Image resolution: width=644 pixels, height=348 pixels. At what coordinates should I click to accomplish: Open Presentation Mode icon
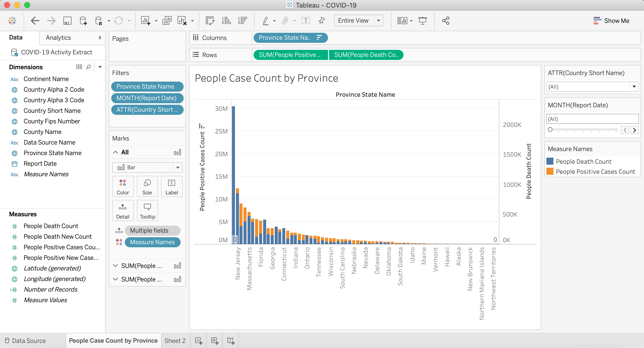coord(423,21)
